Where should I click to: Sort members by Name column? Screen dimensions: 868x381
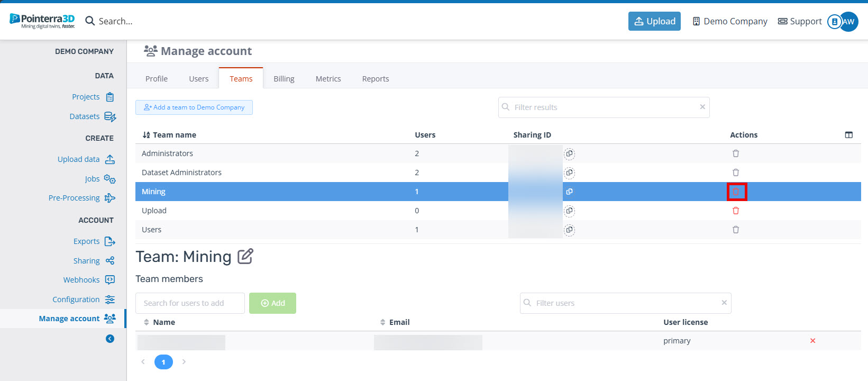[159, 322]
